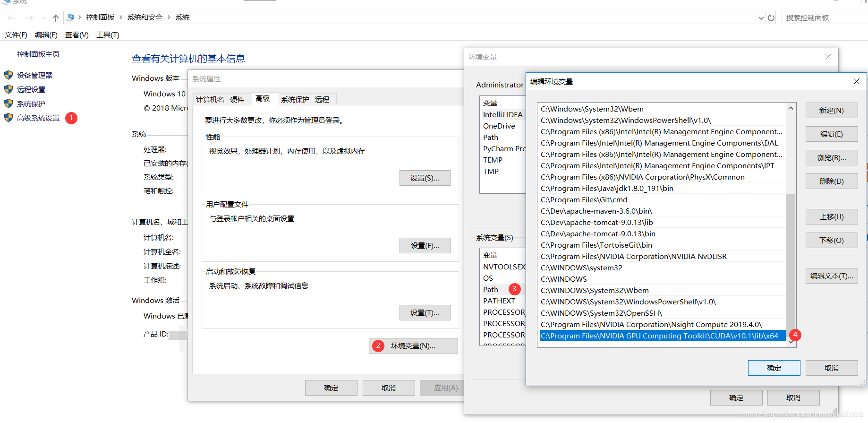Click the Up arrow navigation icon
Screen dimensions: 868x423
click(56, 18)
